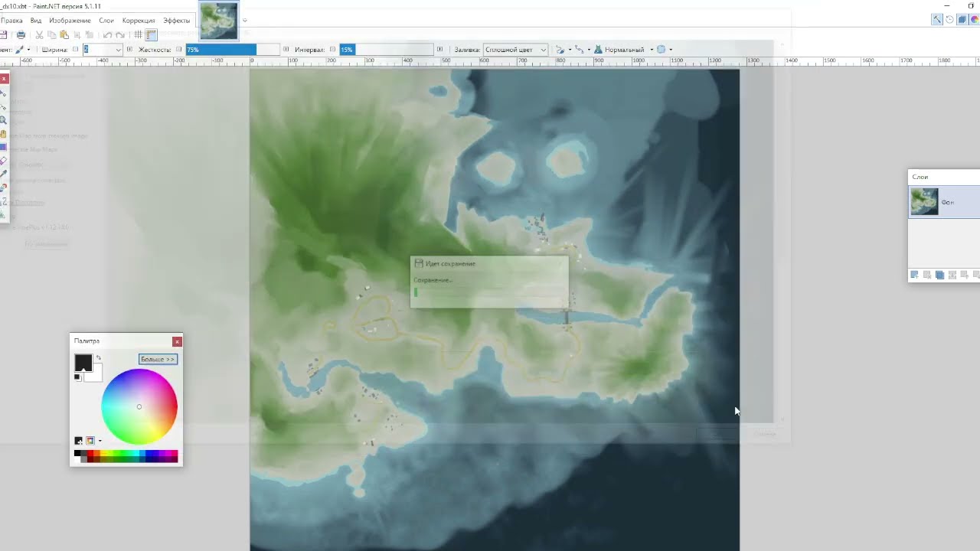The width and height of the screenshot is (980, 551).
Task: Click the add new layer icon
Action: pos(914,275)
